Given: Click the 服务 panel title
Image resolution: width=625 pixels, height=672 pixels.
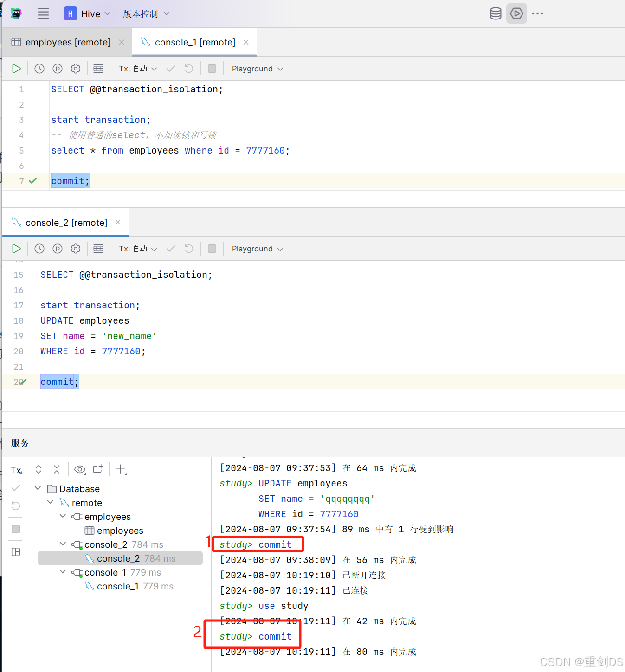Looking at the screenshot, I should click(20, 443).
